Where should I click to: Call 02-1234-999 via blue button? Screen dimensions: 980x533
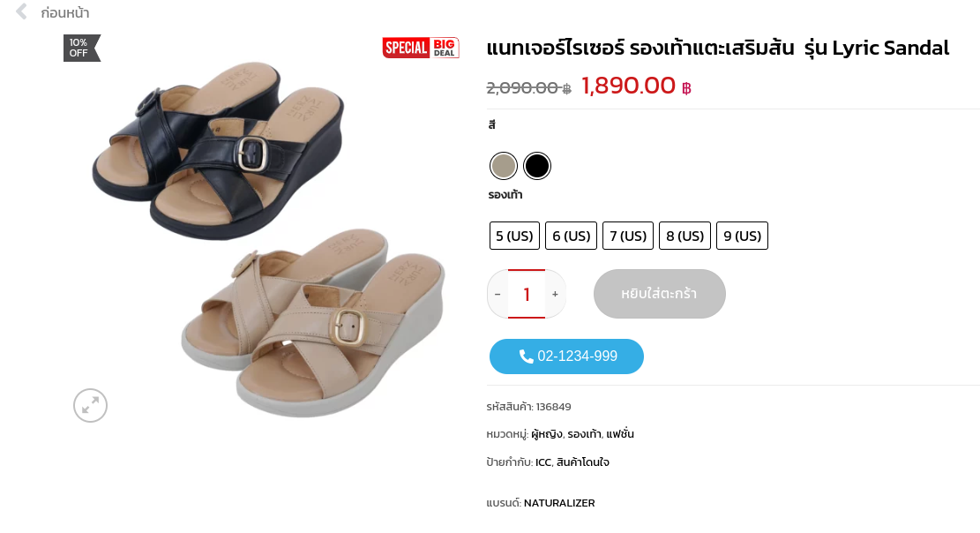tap(566, 357)
